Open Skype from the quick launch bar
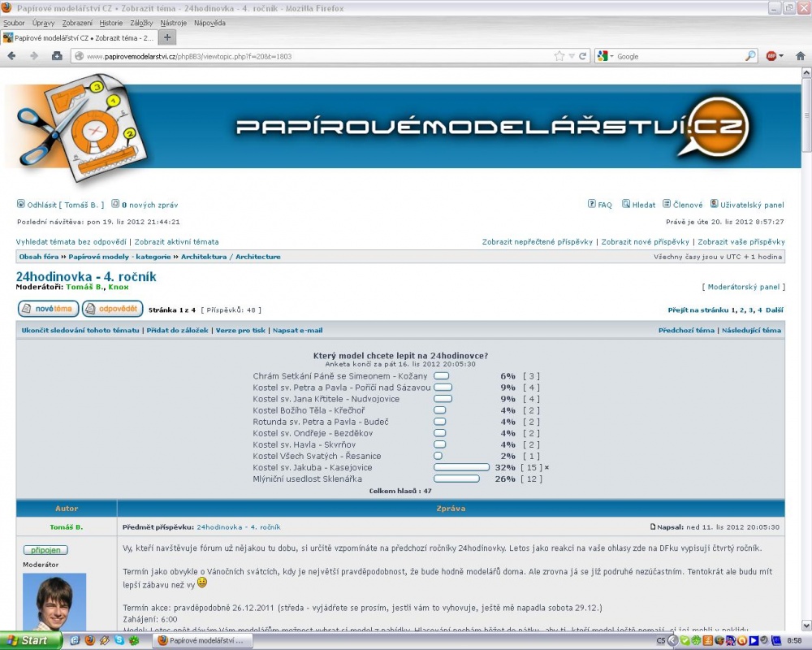812x650 pixels. pos(119,641)
